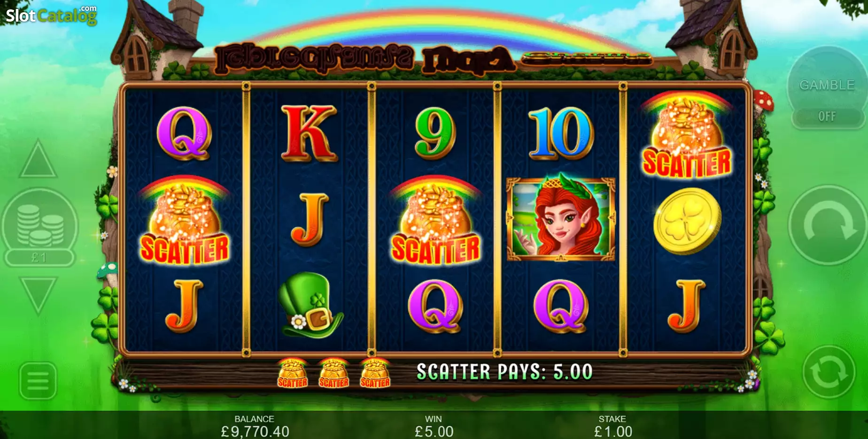Decrease the stake with the down arrow
Viewport: 868px width, 439px height.
(38, 295)
